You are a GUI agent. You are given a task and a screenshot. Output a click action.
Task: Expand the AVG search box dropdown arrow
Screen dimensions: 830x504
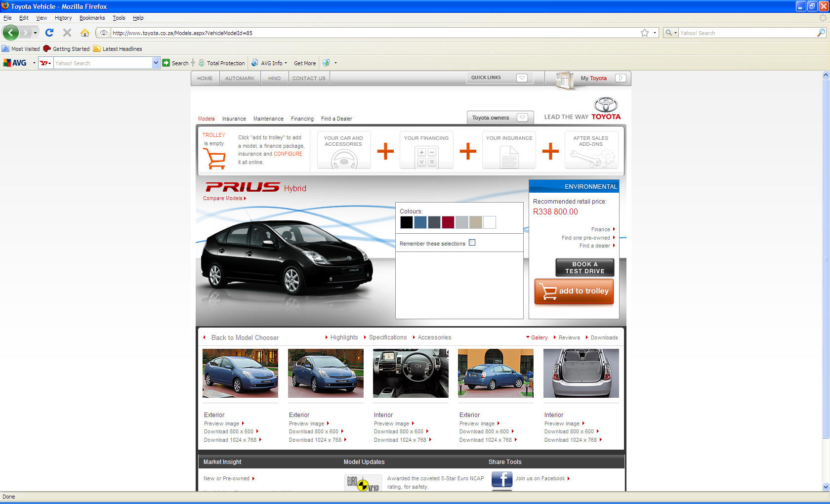[x=156, y=63]
